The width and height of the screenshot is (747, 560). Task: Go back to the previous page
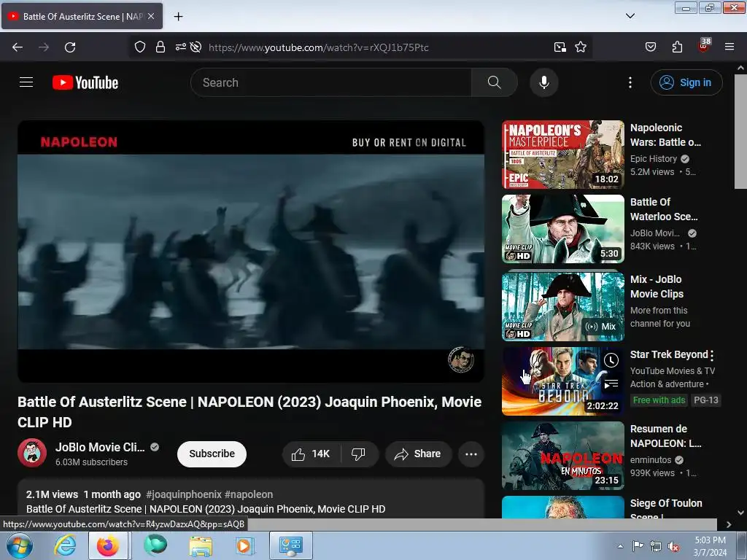point(18,47)
